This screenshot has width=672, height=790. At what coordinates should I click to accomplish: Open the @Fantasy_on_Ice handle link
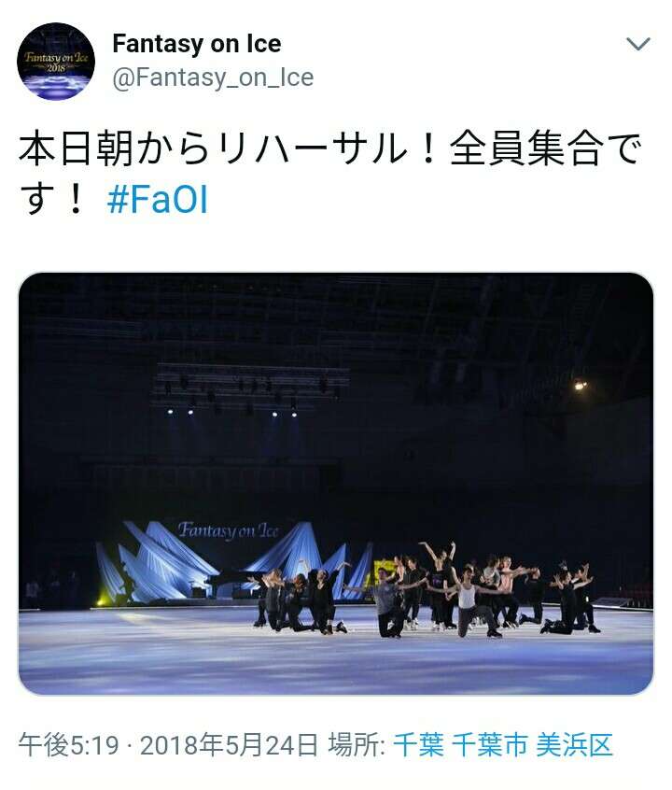pyautogui.click(x=213, y=78)
